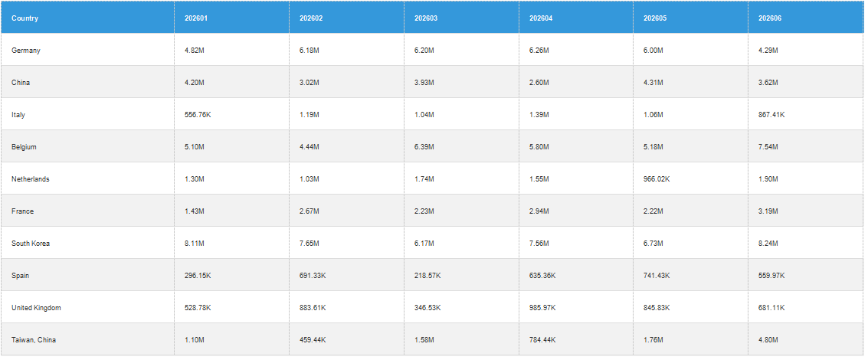Select United Kingdom's 985.97K cell
Screen dimensions: 868x360
(x=542, y=307)
